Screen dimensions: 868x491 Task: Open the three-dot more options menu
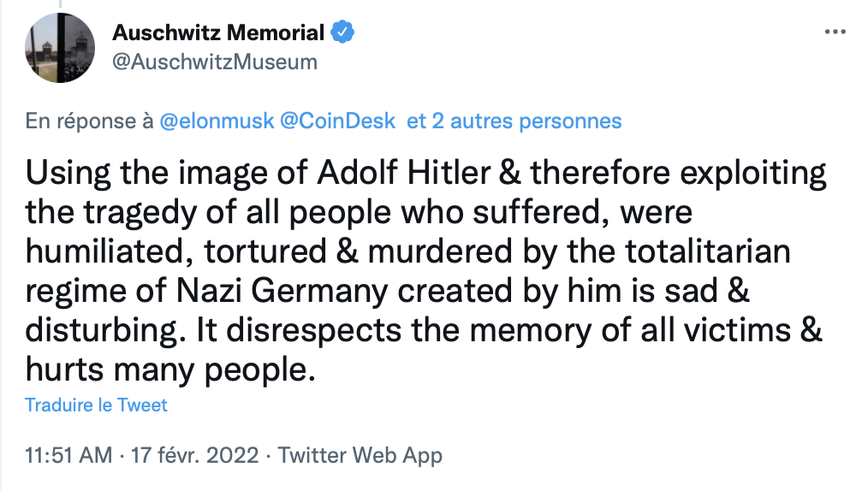click(x=835, y=33)
